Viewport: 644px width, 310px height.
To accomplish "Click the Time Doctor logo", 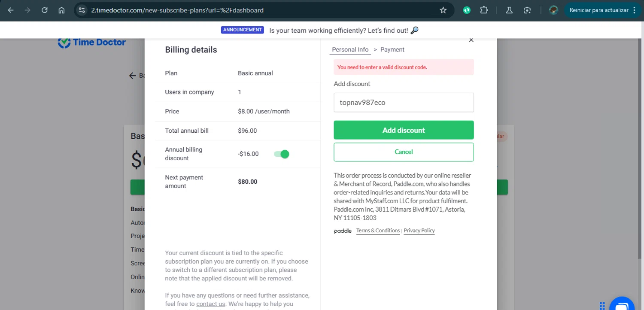I will (92, 42).
